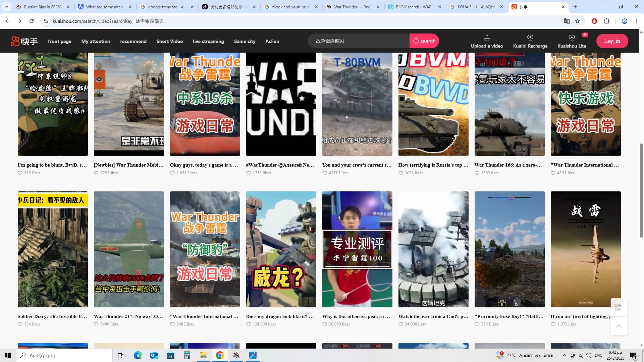Open Outlook from taskbar
This screenshot has height=362, width=644.
click(x=154, y=355)
